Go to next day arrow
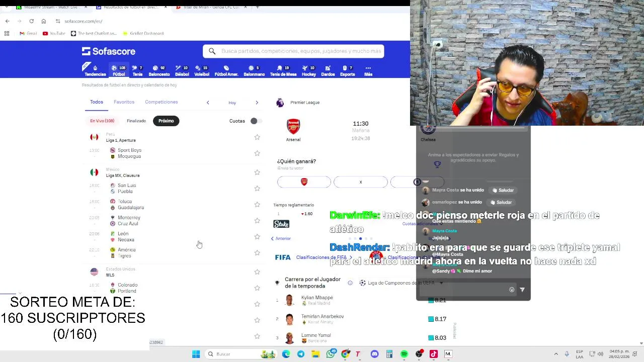Image resolution: width=644 pixels, height=362 pixels. click(257, 103)
